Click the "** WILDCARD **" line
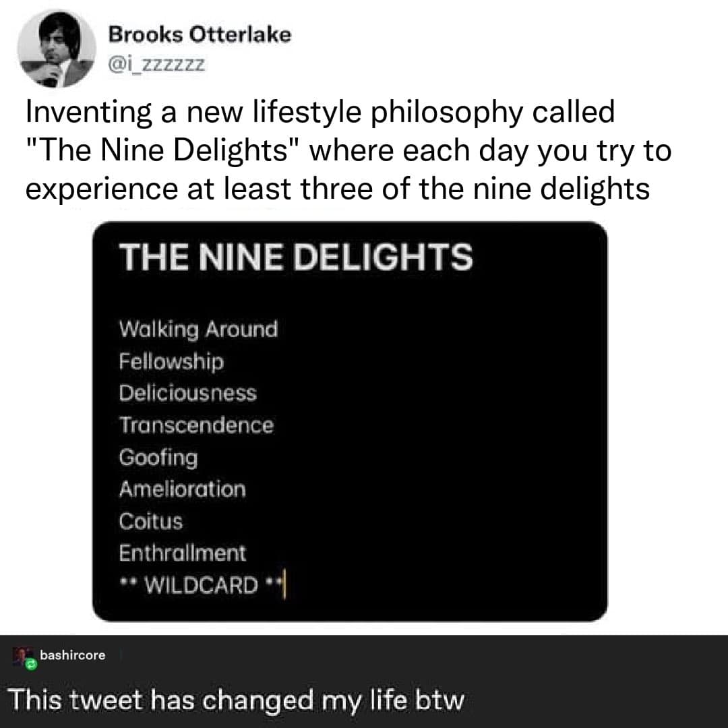 pyautogui.click(x=200, y=585)
